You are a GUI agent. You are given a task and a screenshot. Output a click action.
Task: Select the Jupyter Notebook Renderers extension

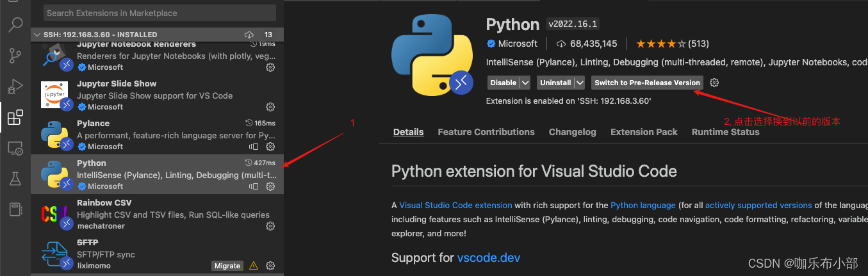point(156,56)
